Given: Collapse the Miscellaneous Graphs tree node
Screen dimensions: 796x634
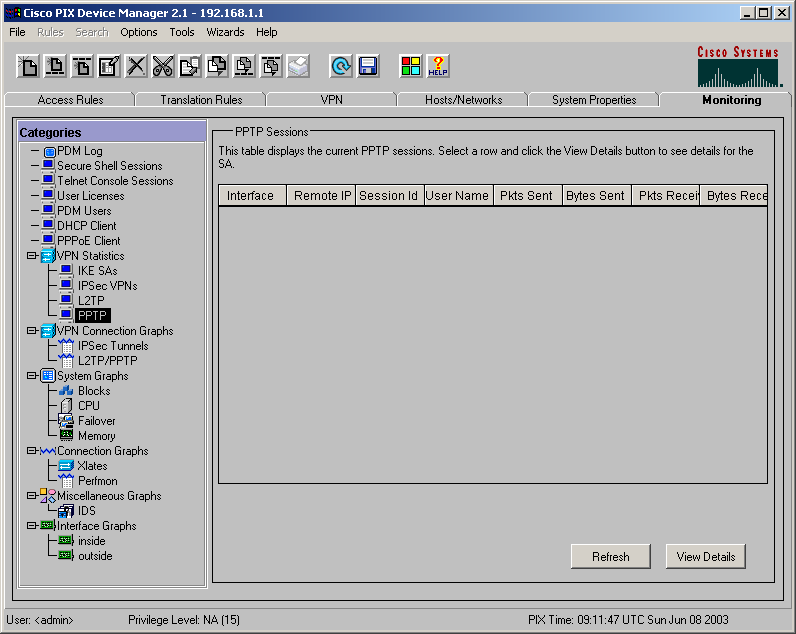Looking at the screenshot, I should click(32, 496).
